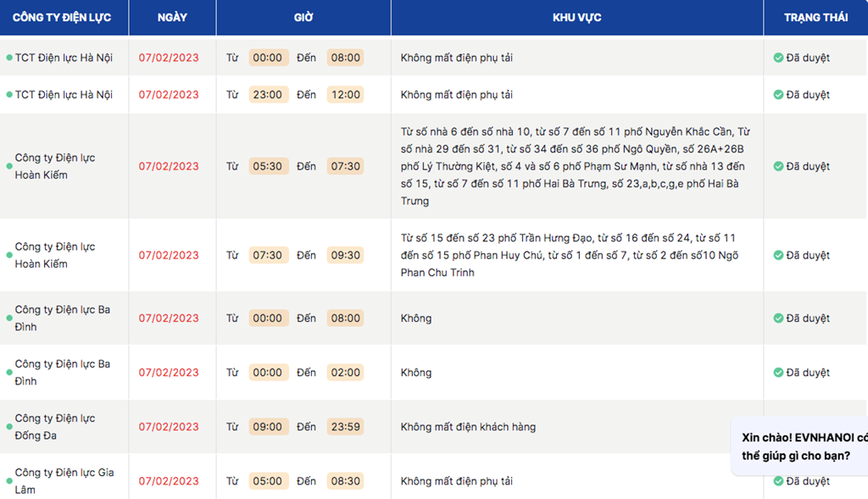Click the status check icon in the Ba Đình 00:00–08:00 row
This screenshot has height=499, width=868.
778,318
